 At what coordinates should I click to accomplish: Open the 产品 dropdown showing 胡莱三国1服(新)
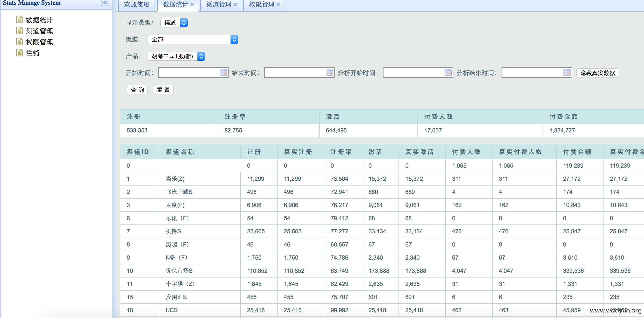tap(176, 56)
